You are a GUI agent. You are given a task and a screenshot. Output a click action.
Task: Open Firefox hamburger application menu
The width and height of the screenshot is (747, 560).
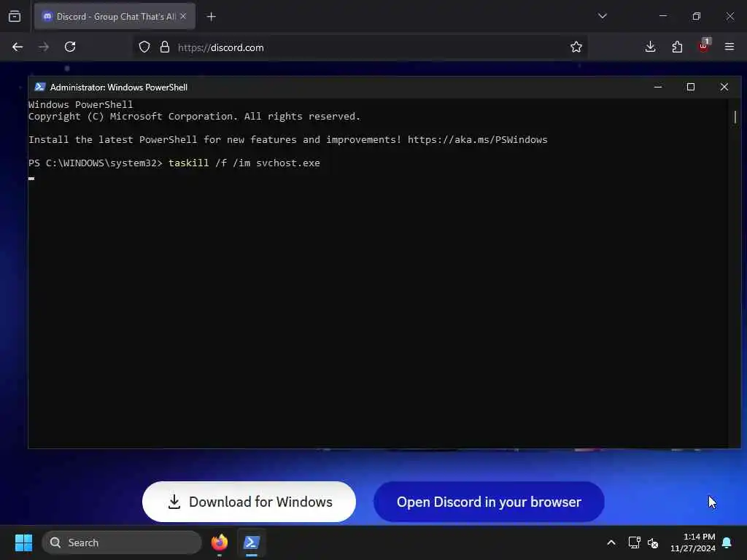coord(729,47)
